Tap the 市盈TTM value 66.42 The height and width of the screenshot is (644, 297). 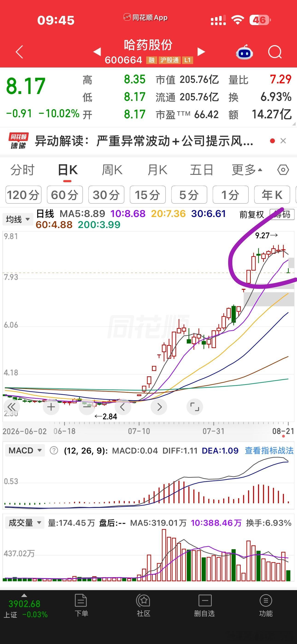[x=206, y=114]
